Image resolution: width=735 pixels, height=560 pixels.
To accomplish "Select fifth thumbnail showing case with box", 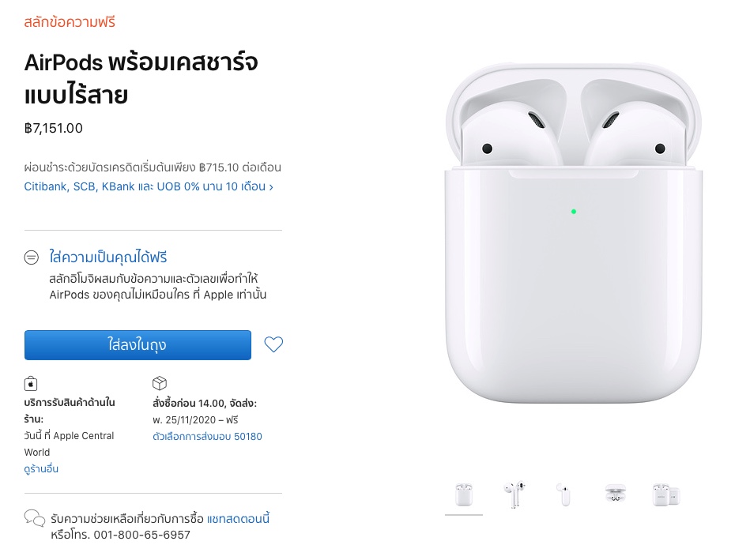I will (665, 495).
